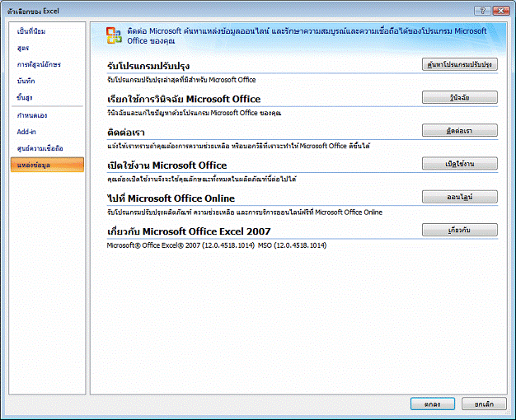
Task: Click the ไปที่ Microsoft Office Online heading
Action: (x=171, y=198)
